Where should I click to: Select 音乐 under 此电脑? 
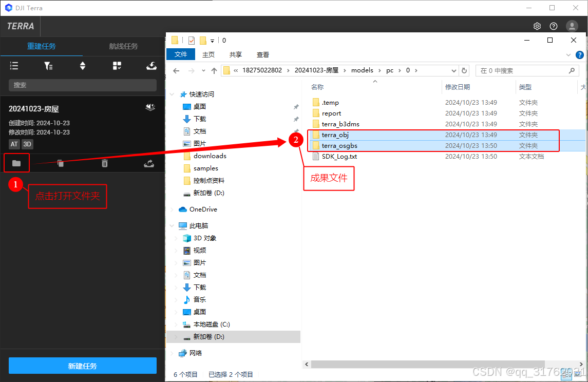click(x=199, y=299)
